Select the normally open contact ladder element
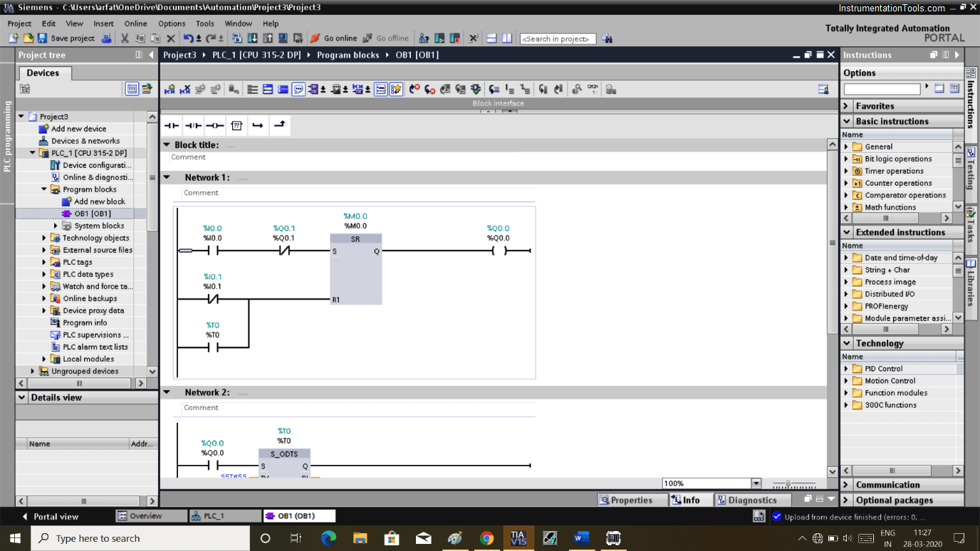The image size is (980, 551). (171, 125)
